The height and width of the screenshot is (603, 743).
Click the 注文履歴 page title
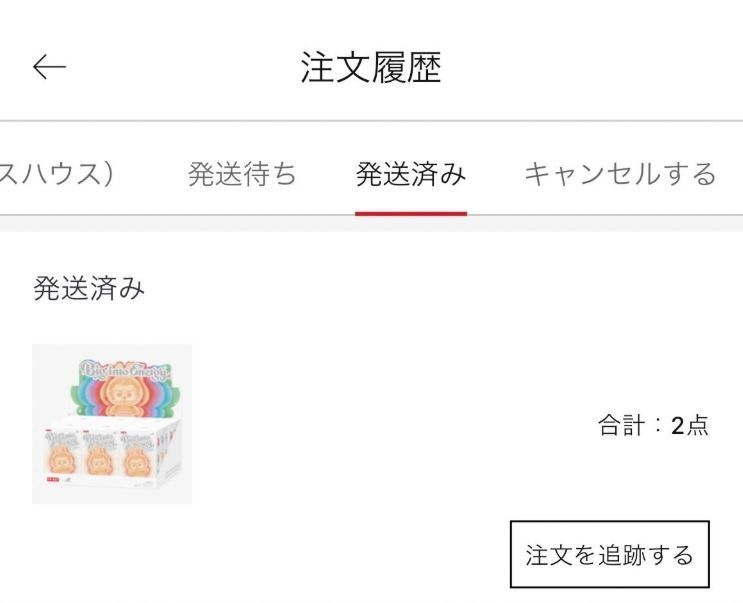pyautogui.click(x=371, y=67)
